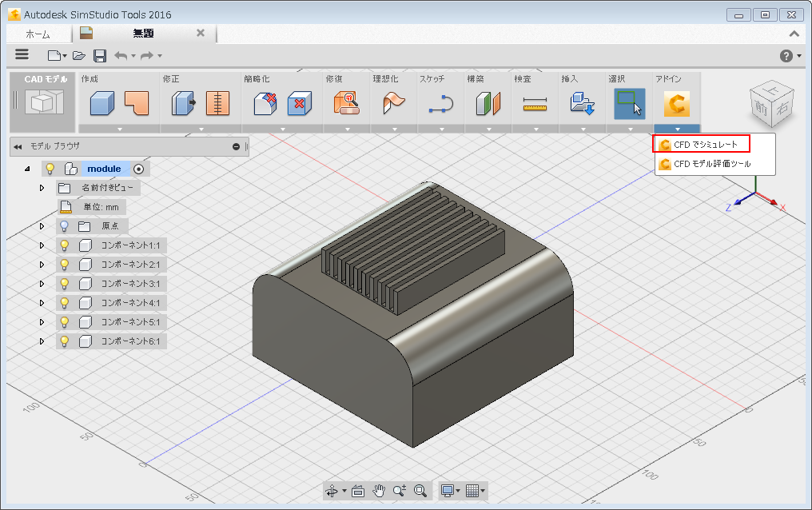The image size is (812, 510).
Task: Select the surface tool under 理想化
Action: [393, 103]
